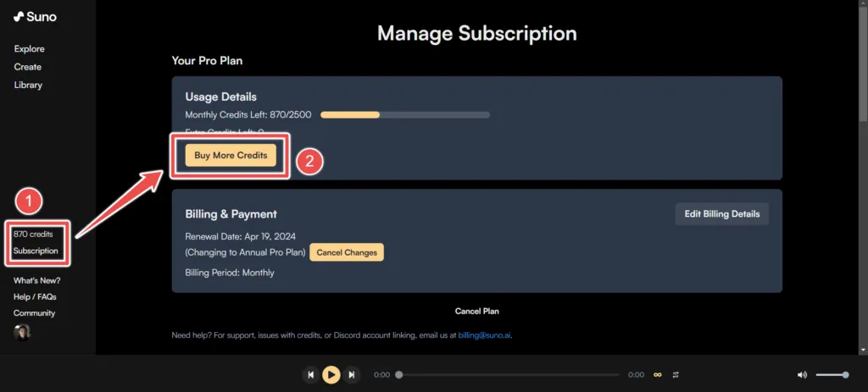Mute audio with the speaker icon
The width and height of the screenshot is (868, 392).
802,374
